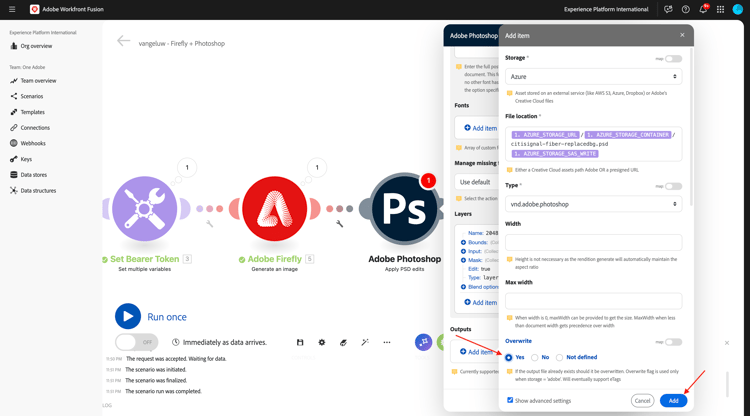Open the help question mark icon
The image size is (750, 416).
[685, 9]
